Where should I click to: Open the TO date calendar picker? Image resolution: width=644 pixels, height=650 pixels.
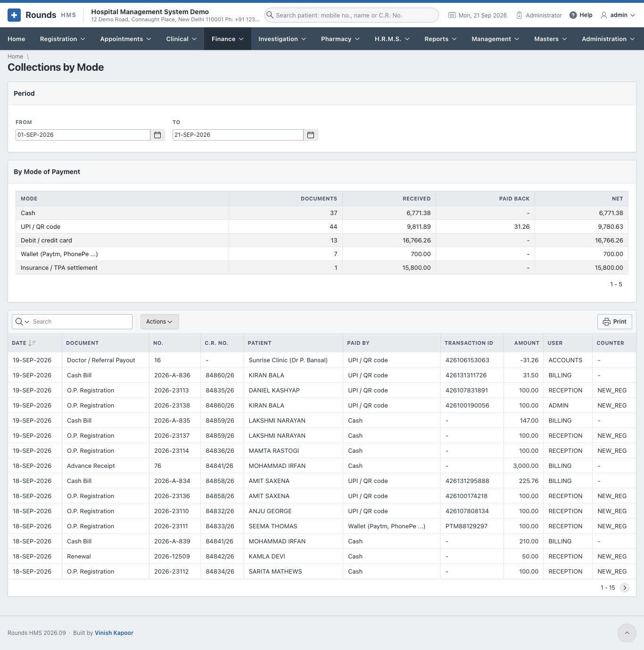(311, 135)
